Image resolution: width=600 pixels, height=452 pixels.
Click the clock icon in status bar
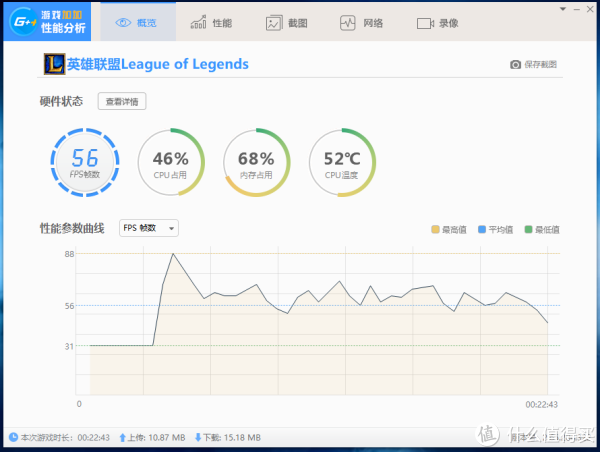[x=13, y=437]
